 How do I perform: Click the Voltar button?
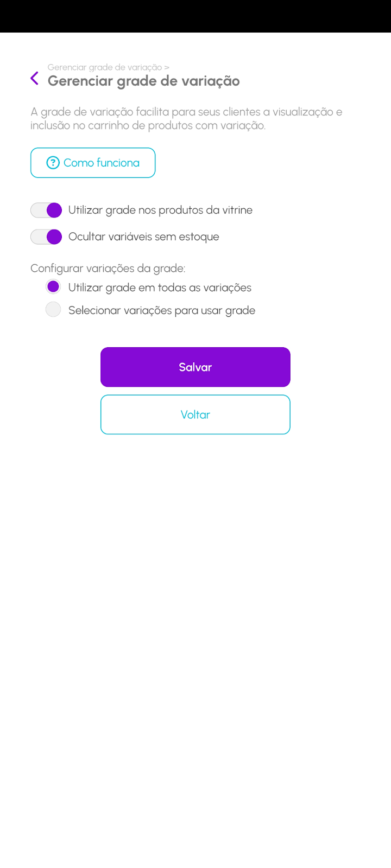(x=195, y=414)
